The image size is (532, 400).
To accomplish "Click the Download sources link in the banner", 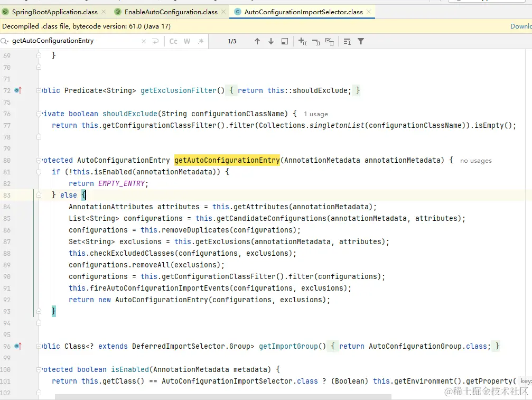I will coord(521,26).
